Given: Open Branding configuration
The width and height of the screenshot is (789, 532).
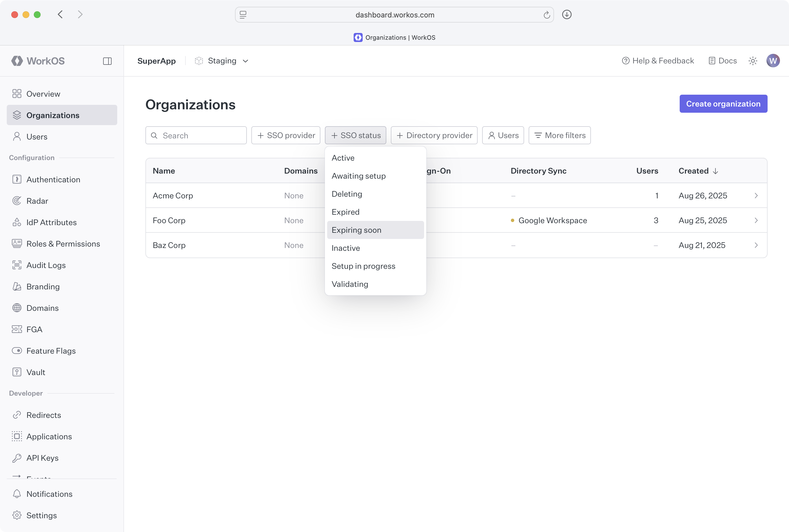Looking at the screenshot, I should click(43, 287).
